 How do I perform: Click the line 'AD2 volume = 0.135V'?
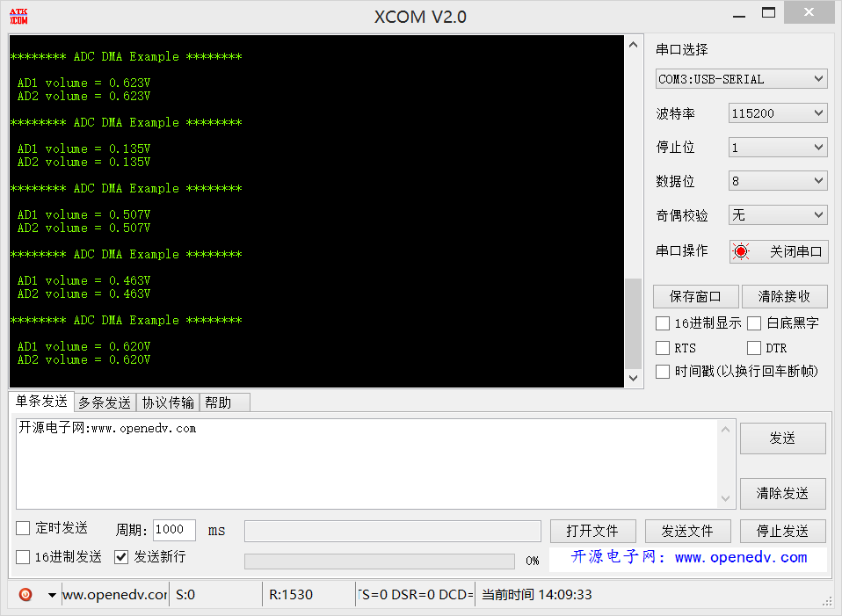(83, 163)
